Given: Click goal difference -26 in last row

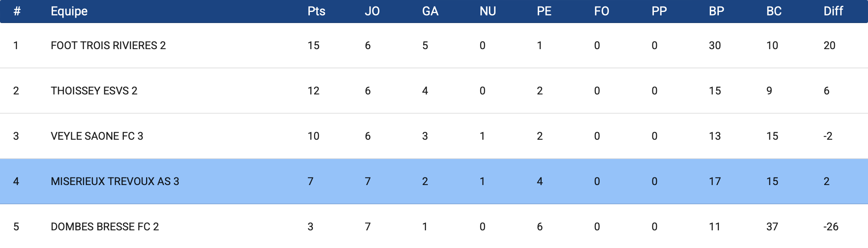Looking at the screenshot, I should (831, 227).
